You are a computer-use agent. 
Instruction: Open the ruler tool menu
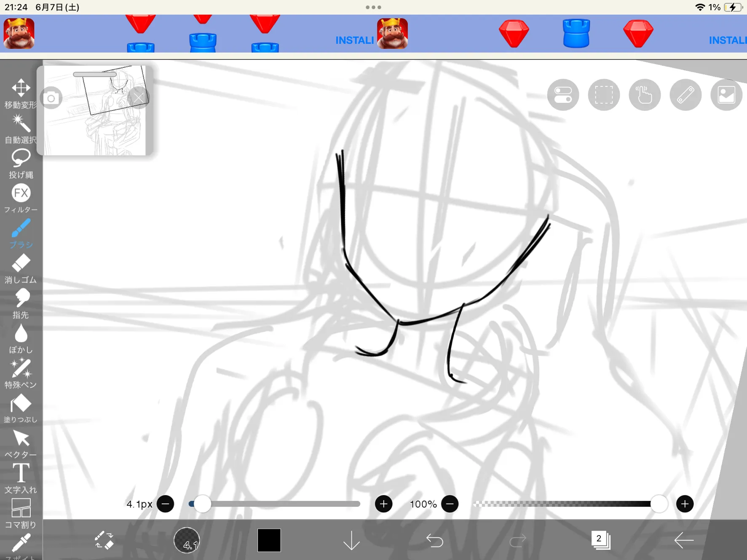point(685,95)
